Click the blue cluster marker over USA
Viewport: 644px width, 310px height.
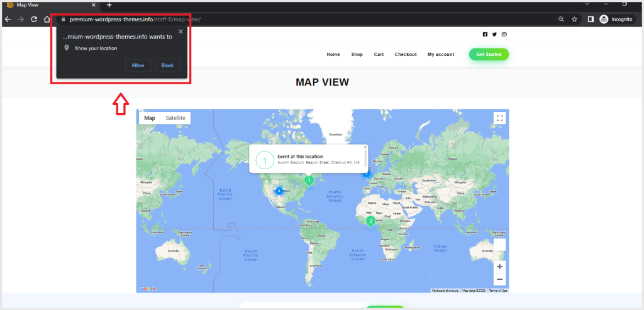coord(279,191)
